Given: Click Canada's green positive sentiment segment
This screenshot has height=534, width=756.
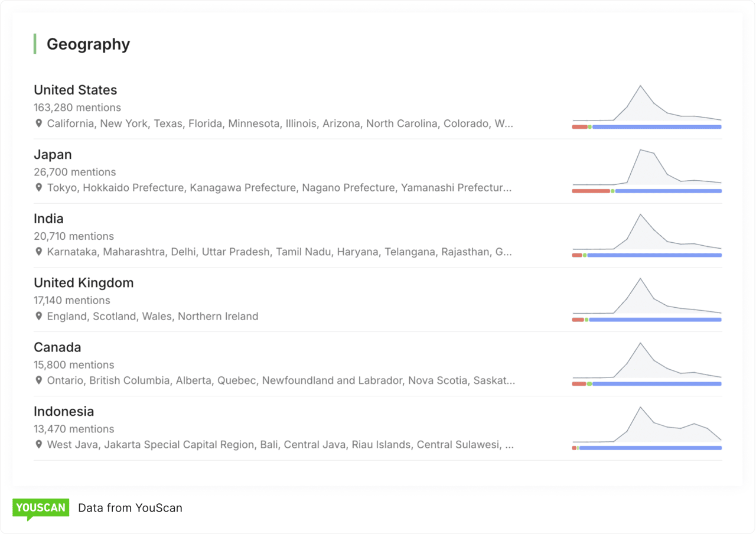Looking at the screenshot, I should 589,384.
